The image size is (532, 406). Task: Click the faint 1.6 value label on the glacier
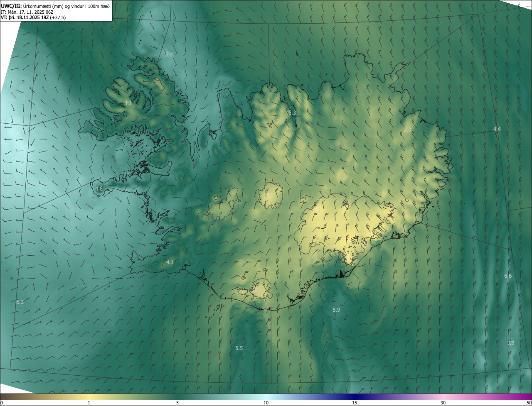click(270, 197)
